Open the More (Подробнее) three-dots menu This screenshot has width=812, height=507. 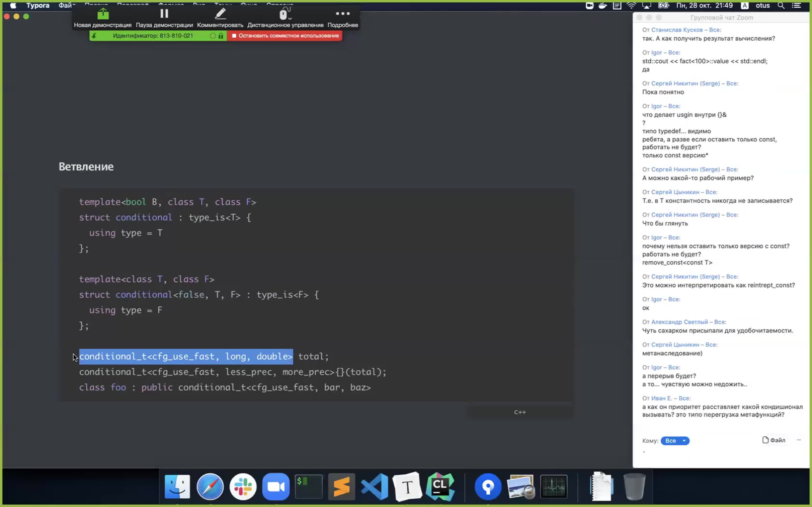click(x=343, y=14)
